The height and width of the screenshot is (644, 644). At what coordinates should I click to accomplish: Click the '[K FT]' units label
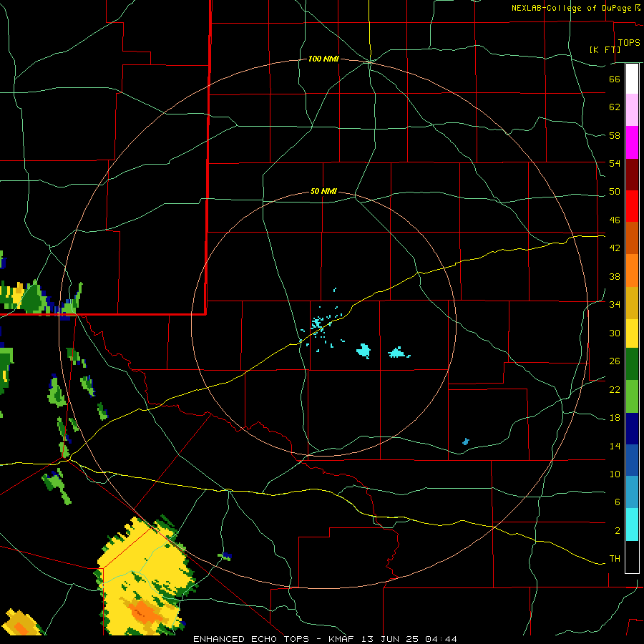[605, 49]
